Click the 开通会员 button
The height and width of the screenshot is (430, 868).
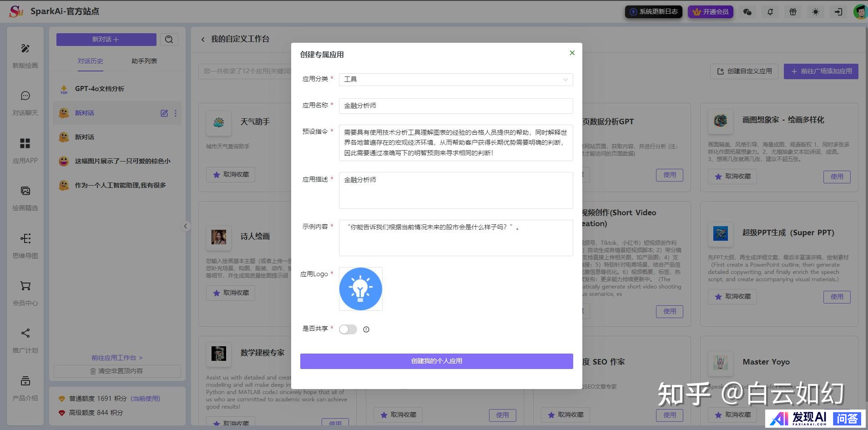[x=711, y=12]
